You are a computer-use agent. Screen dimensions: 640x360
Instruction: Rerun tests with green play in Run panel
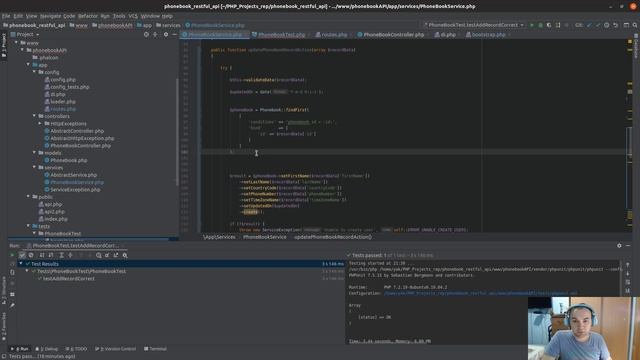[12, 255]
